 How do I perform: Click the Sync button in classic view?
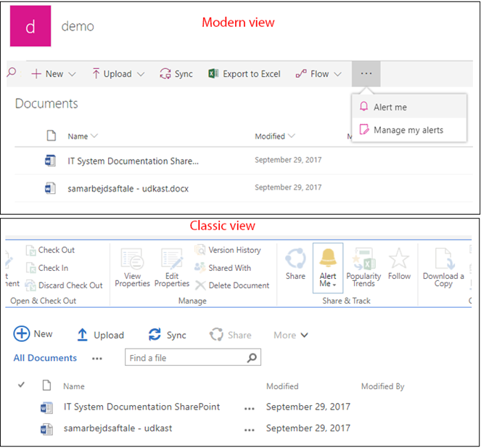(x=167, y=335)
